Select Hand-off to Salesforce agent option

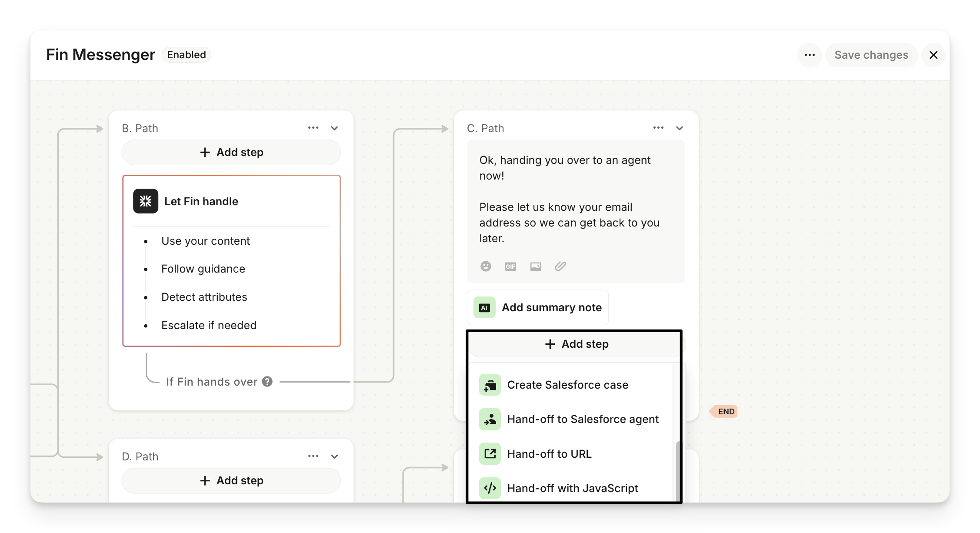pos(583,419)
